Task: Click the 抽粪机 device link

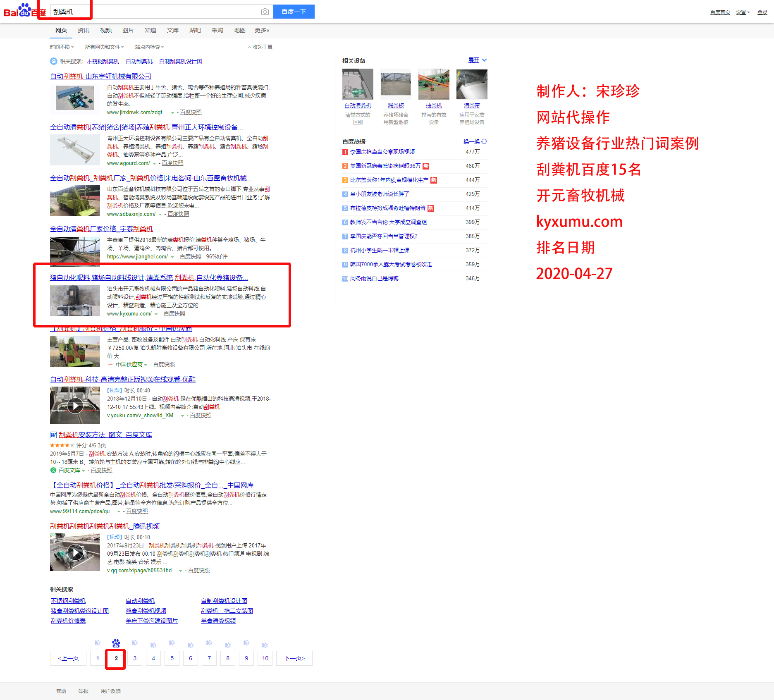Action: [x=434, y=106]
